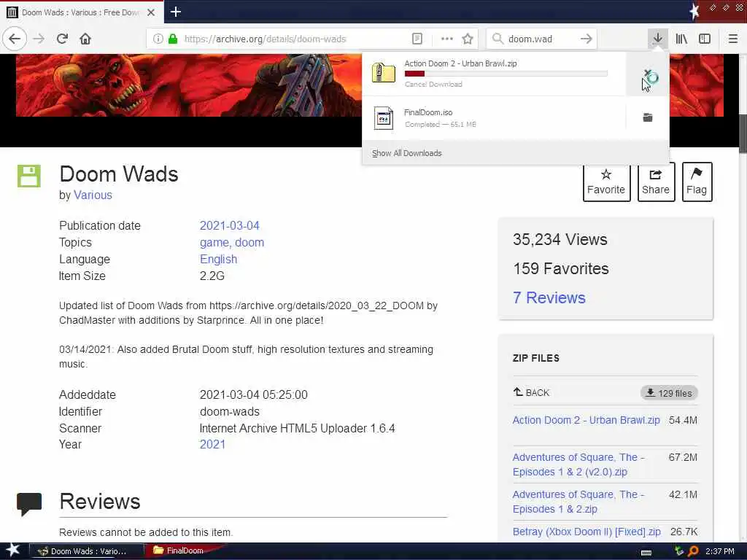Open the taskbar start star button

(12, 550)
